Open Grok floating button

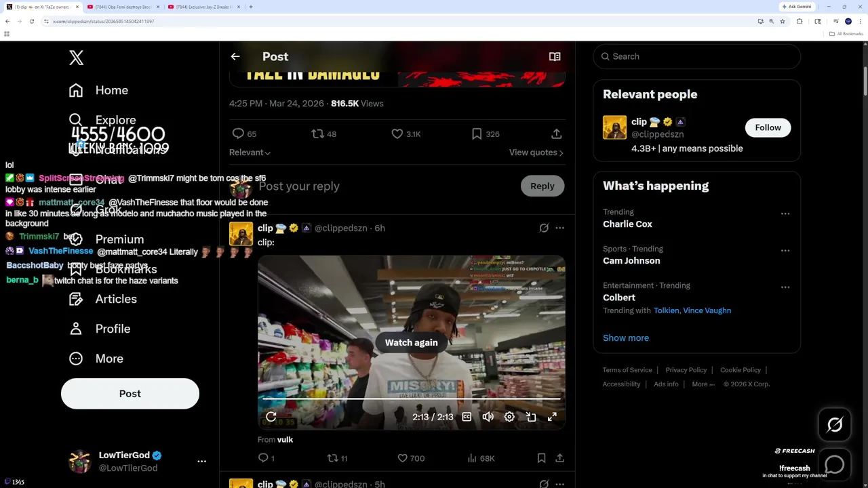pos(835,425)
